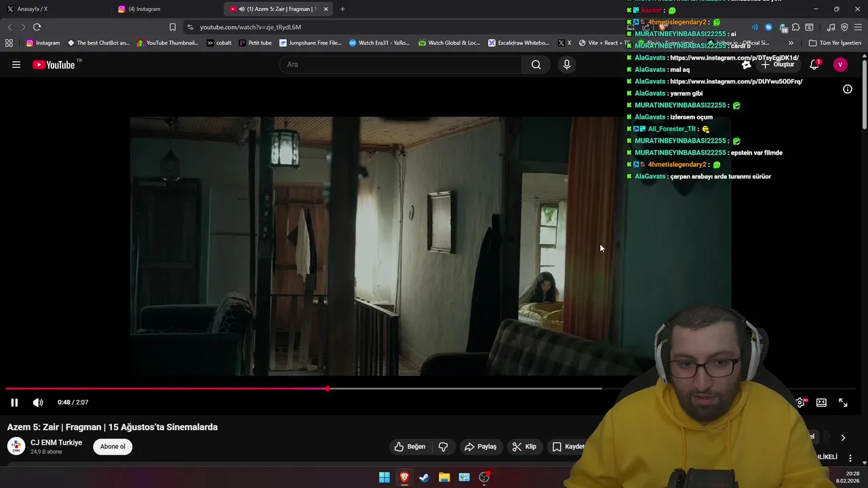
Task: Share the video via Paylaş
Action: pyautogui.click(x=480, y=447)
